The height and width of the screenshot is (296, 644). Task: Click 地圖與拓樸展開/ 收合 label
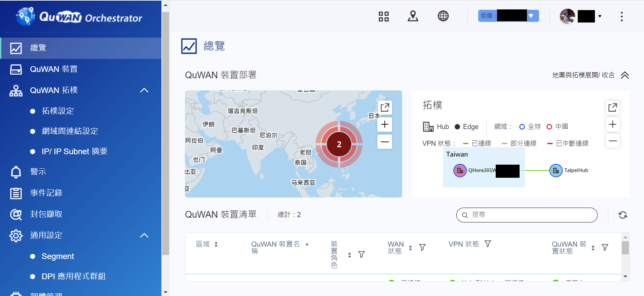[583, 75]
